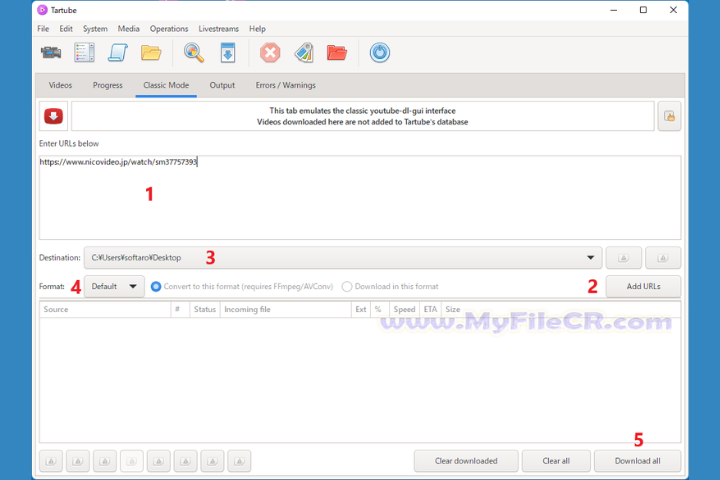Open the System menu
The width and height of the screenshot is (720, 480).
[x=95, y=28]
